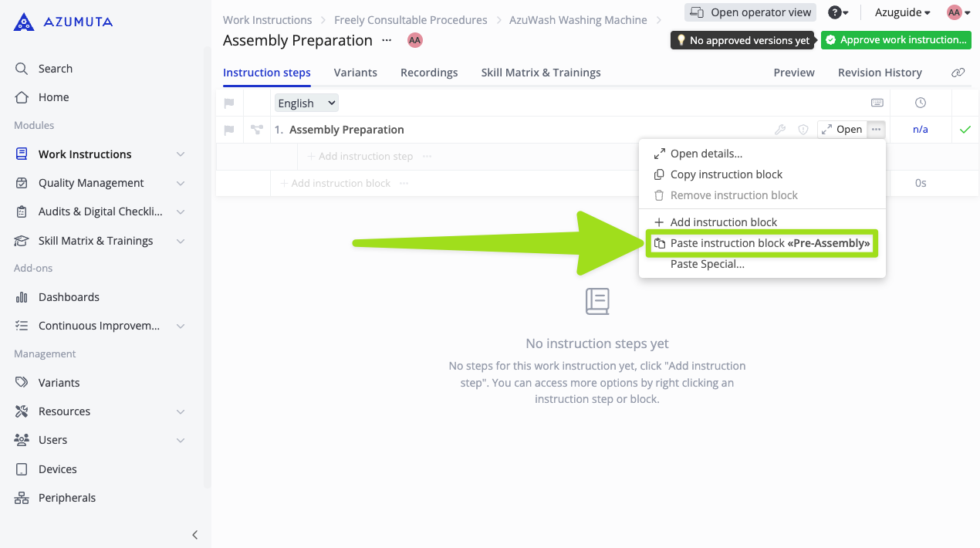This screenshot has width=980, height=548.
Task: Select Paste instruction block «Pre-Assembly»
Action: click(x=762, y=243)
